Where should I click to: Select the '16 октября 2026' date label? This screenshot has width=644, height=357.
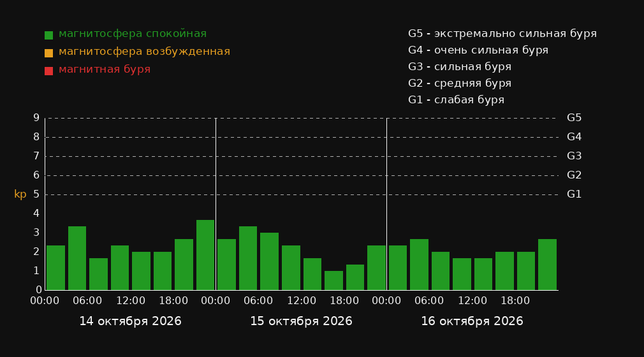pyautogui.click(x=472, y=321)
